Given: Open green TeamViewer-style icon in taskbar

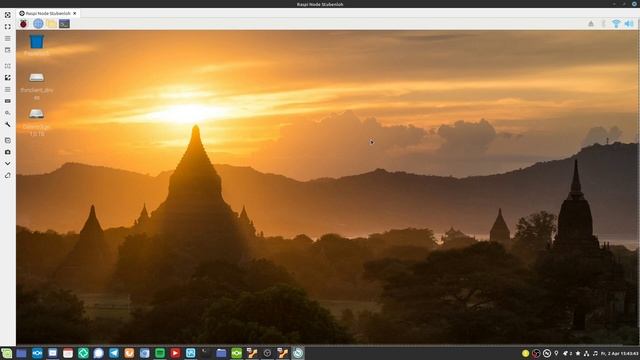Looking at the screenshot, I should [236, 353].
